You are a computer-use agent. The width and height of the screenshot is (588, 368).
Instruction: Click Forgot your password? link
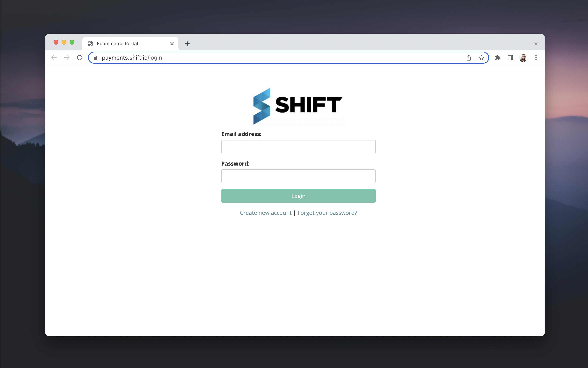327,213
